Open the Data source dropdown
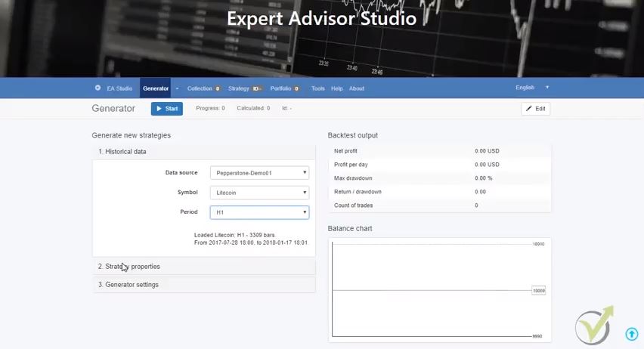This screenshot has width=644, height=349. coord(259,173)
